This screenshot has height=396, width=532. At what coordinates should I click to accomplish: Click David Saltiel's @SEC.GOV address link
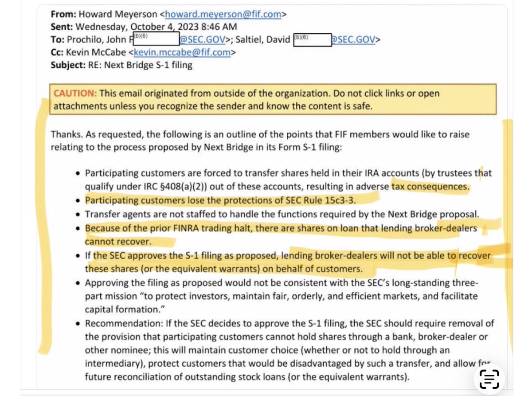point(354,39)
